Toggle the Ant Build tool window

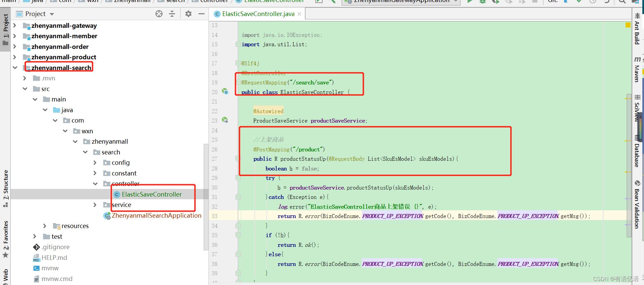coord(637,29)
